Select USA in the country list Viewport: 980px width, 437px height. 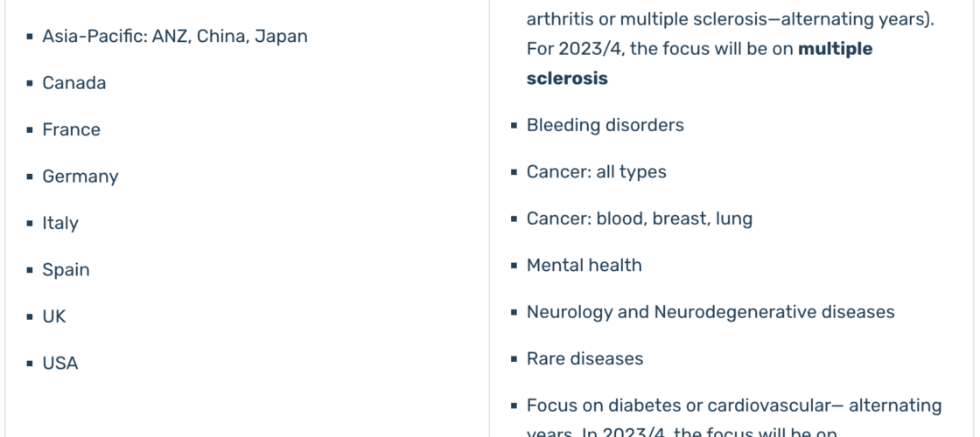click(60, 364)
